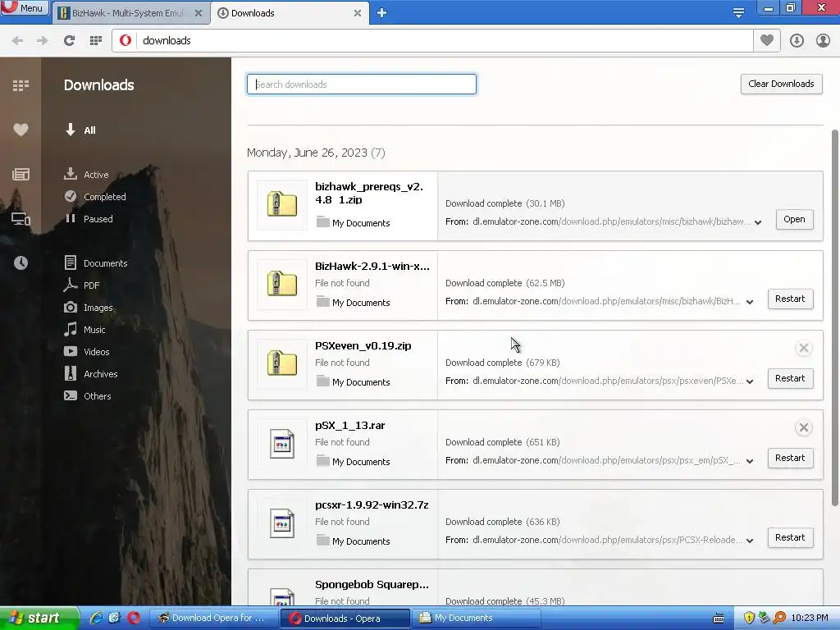Open the user account icon
The width and height of the screenshot is (840, 630).
pos(823,41)
